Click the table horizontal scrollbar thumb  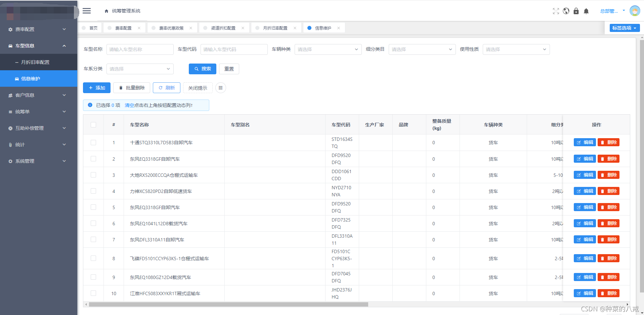coord(228,304)
